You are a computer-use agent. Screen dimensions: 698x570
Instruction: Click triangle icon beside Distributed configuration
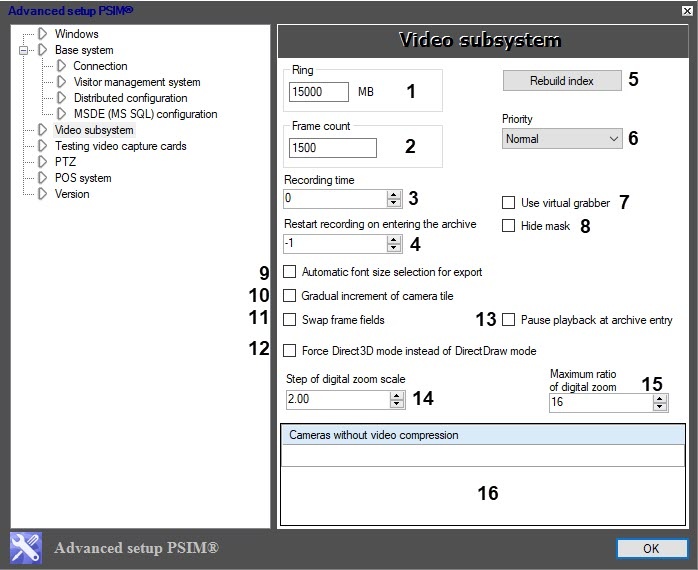[x=61, y=98]
